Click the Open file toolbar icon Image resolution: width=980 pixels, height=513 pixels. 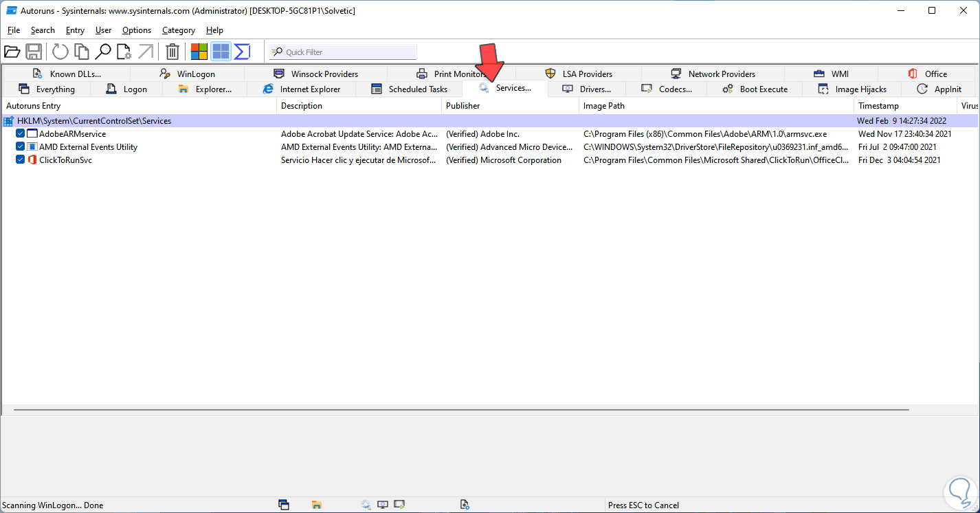(x=12, y=52)
